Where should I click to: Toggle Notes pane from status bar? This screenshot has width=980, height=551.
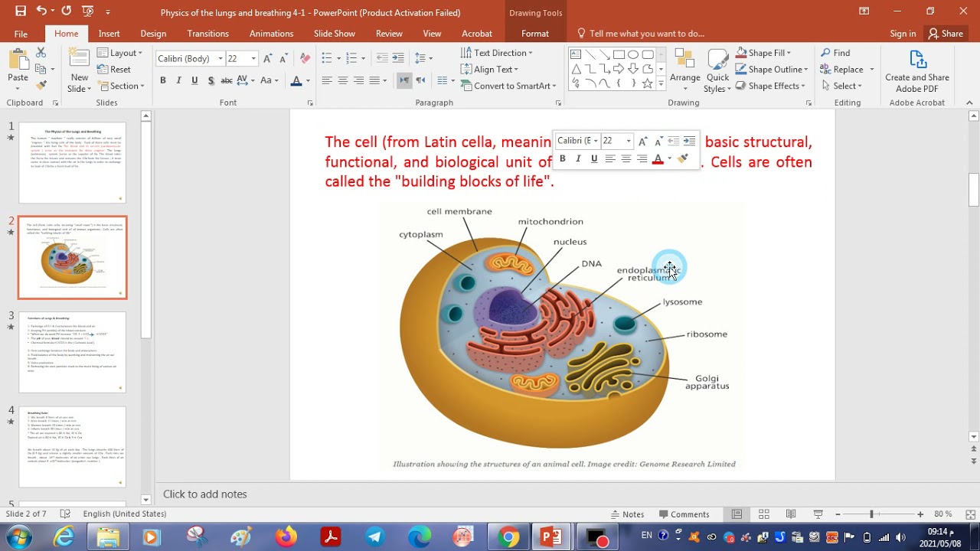coord(628,514)
